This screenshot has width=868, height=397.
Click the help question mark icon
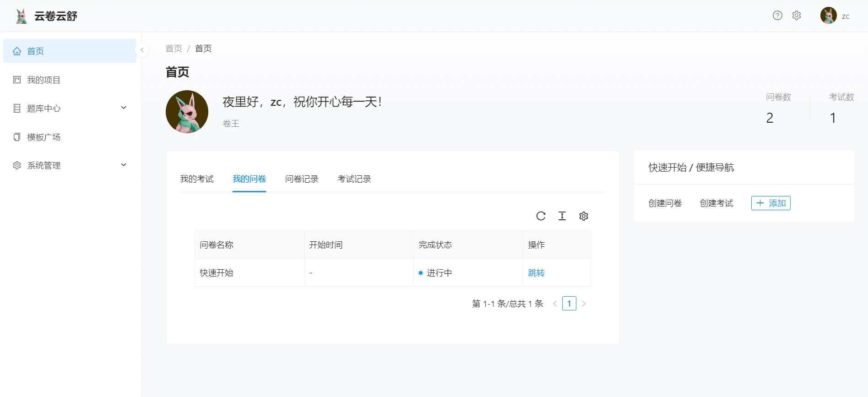tap(777, 16)
